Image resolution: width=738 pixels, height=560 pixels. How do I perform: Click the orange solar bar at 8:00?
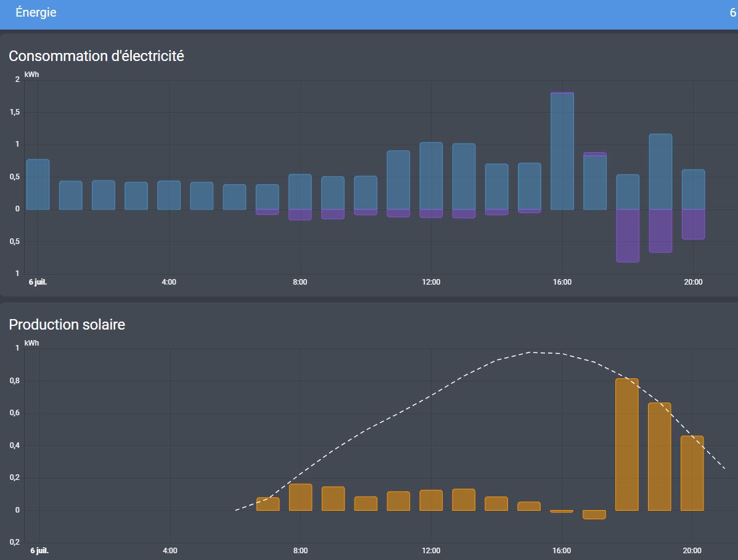click(x=300, y=497)
